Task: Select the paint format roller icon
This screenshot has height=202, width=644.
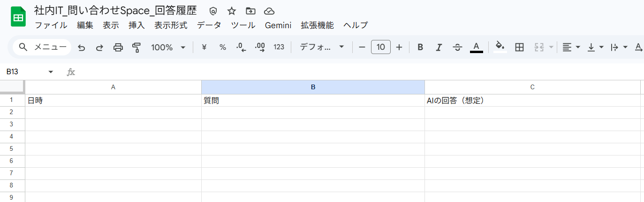Action: pos(136,47)
